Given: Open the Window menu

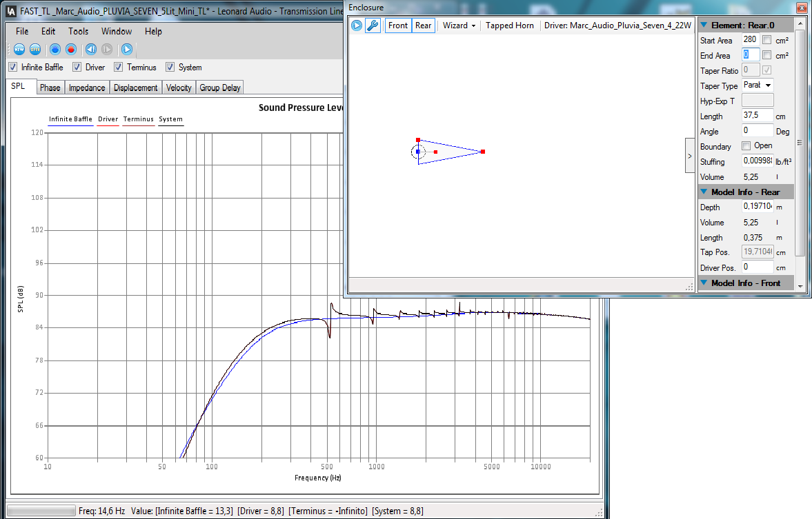Looking at the screenshot, I should tap(117, 31).
